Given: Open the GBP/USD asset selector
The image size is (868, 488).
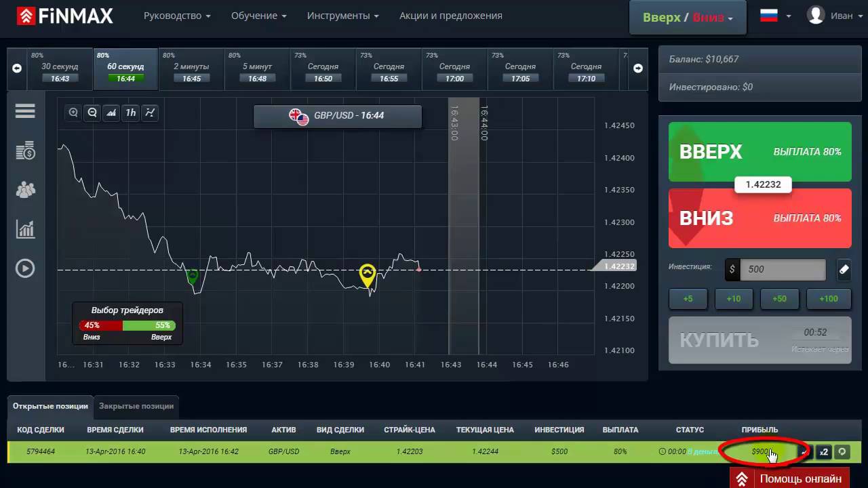Looking at the screenshot, I should click(337, 116).
